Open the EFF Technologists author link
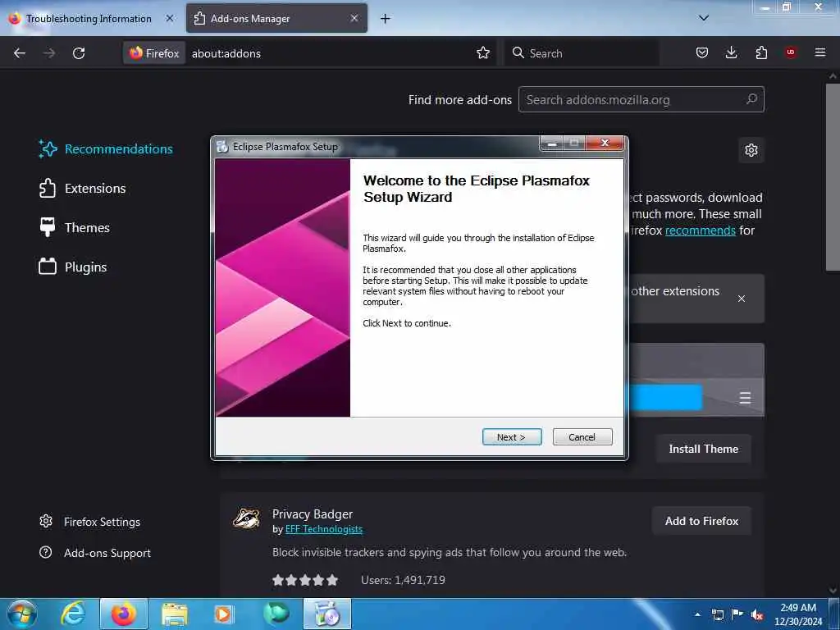 [x=323, y=529]
